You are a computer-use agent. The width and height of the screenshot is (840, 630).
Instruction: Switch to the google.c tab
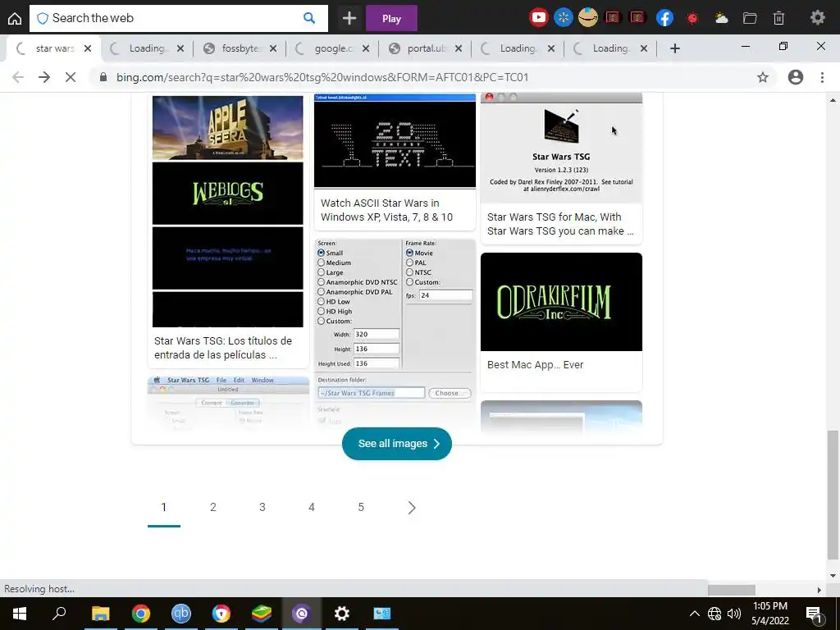point(332,48)
